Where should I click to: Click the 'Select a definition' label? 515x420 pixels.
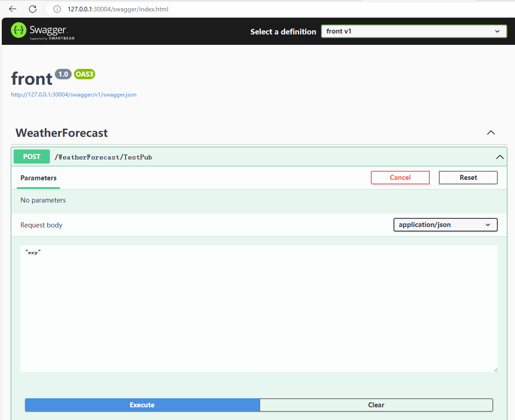[283, 32]
